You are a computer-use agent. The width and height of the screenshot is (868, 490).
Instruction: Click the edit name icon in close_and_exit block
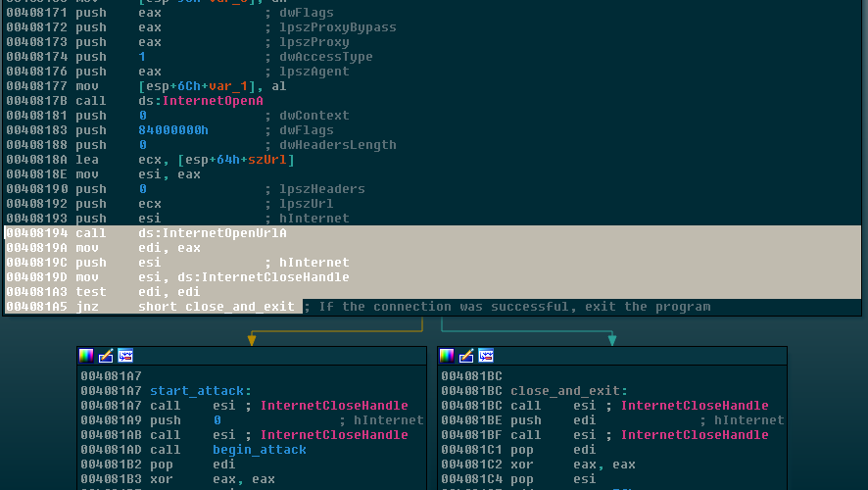[466, 356]
